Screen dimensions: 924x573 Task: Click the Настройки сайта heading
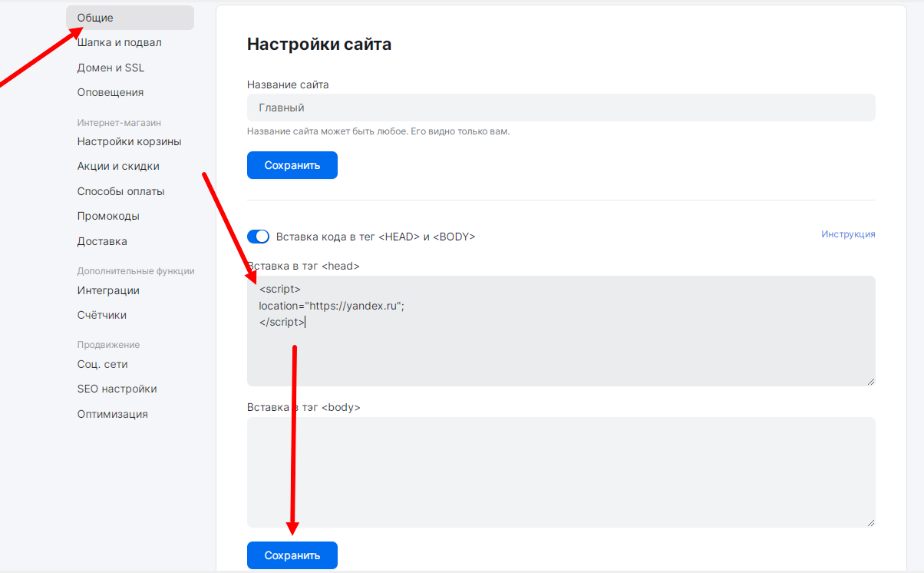319,45
